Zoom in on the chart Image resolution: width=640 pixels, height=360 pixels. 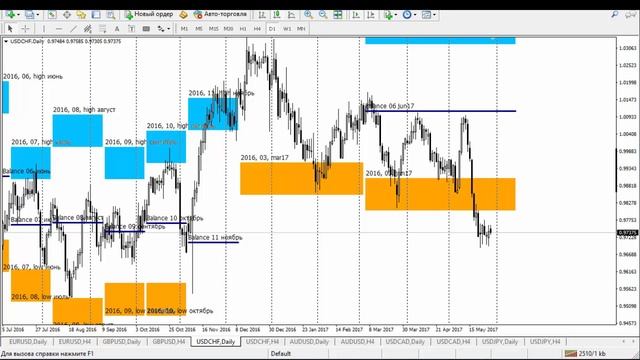tap(309, 15)
